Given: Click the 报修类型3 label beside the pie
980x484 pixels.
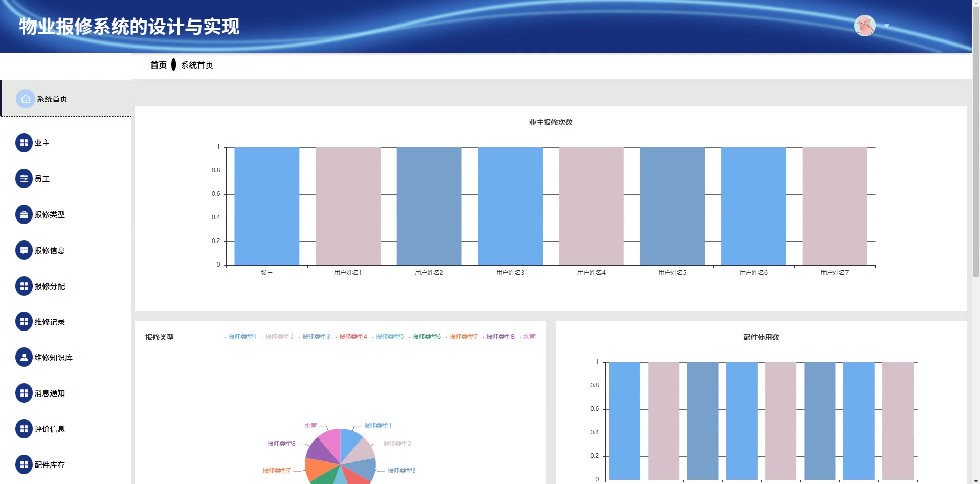Looking at the screenshot, I should (402, 471).
